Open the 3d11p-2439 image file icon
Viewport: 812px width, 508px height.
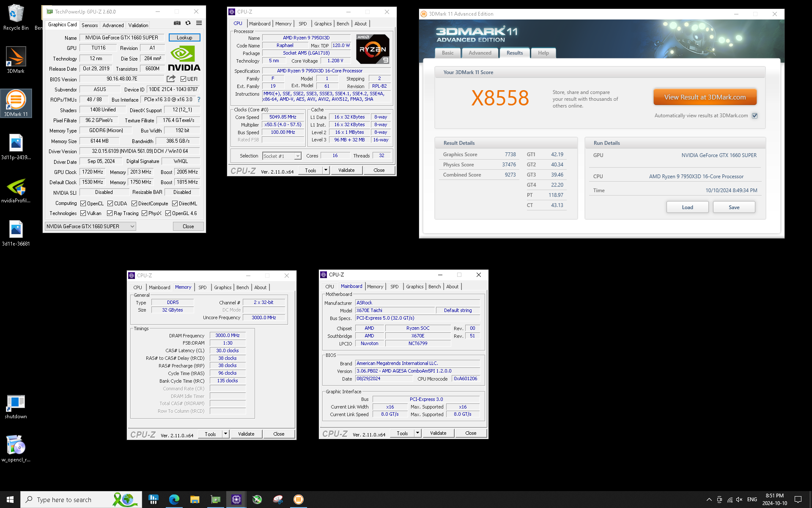(16, 146)
